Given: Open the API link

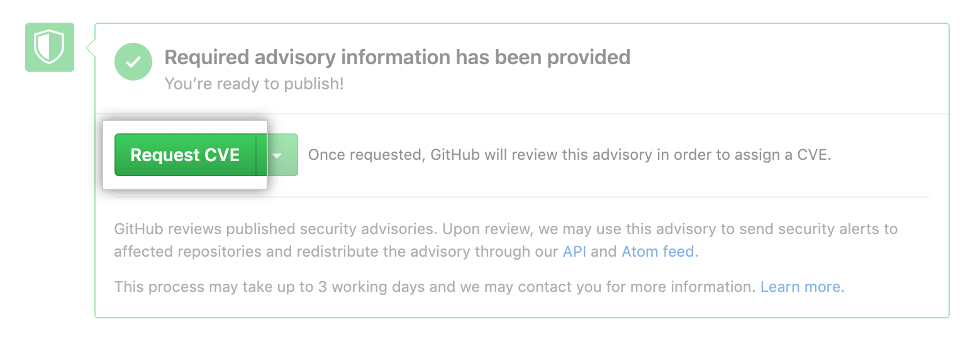Looking at the screenshot, I should tap(575, 252).
